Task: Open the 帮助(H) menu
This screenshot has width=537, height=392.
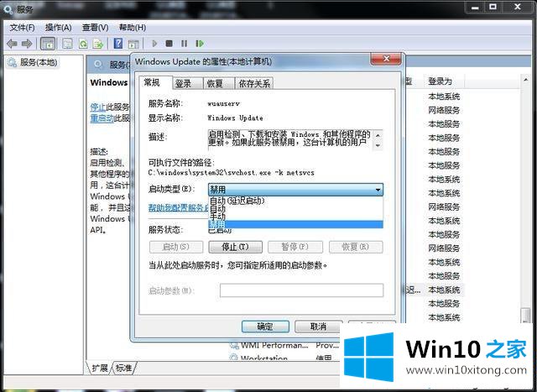Action: [133, 28]
